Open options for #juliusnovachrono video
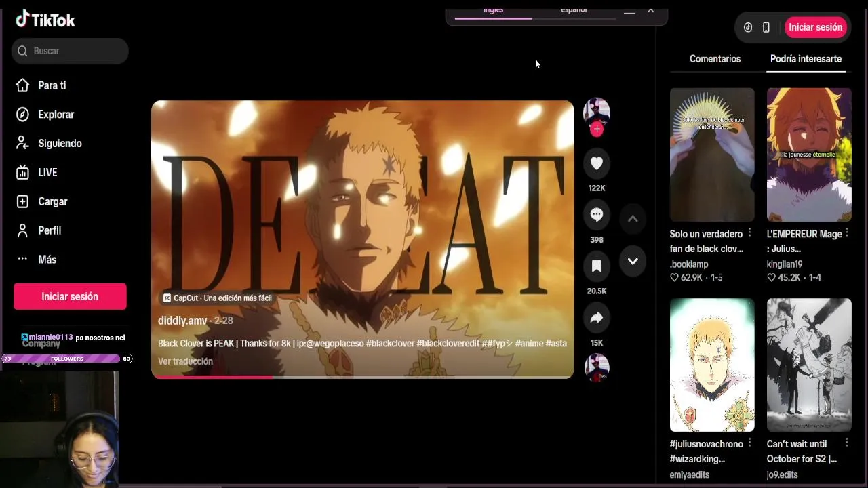The width and height of the screenshot is (868, 488). [x=749, y=443]
